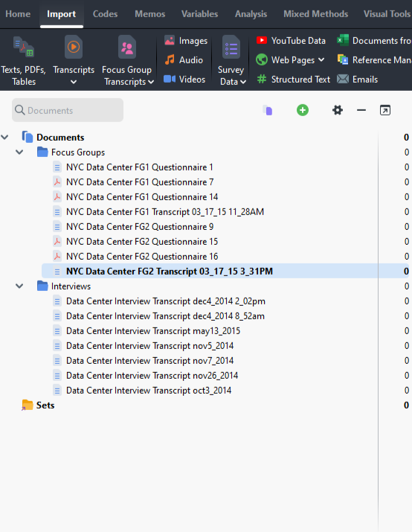Select NYC Data Center FG1 Questionnaire 7
This screenshot has width=412, height=532.
140,182
